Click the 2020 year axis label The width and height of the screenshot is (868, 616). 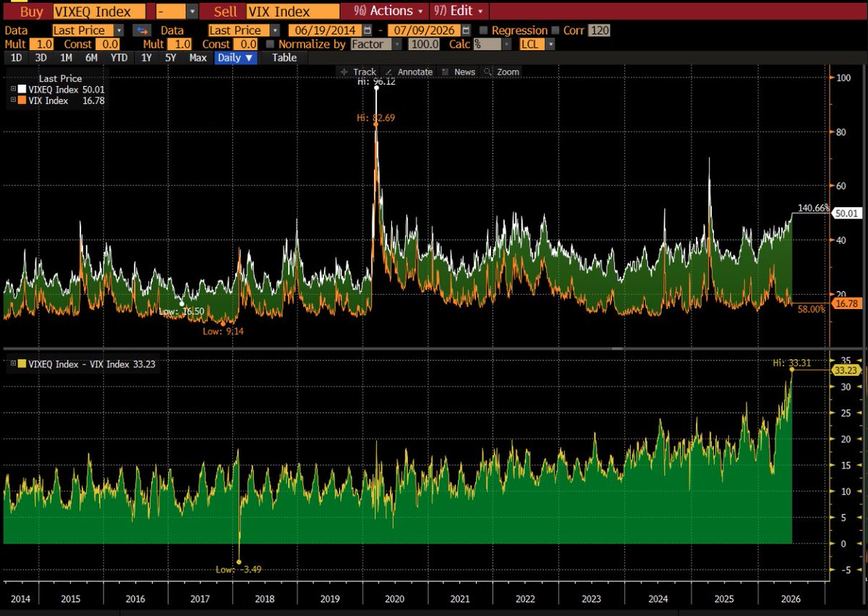[395, 599]
